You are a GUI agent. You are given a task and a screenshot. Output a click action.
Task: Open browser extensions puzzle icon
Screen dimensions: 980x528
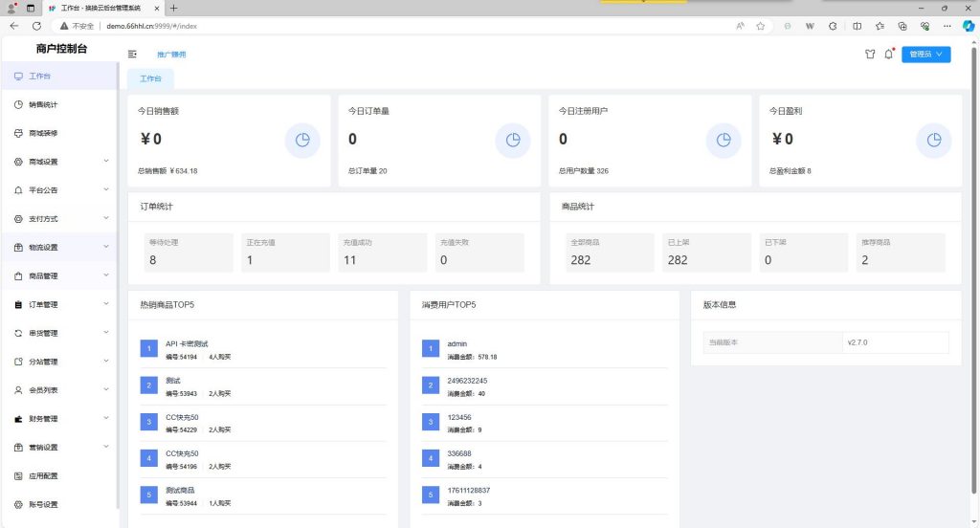833,26
